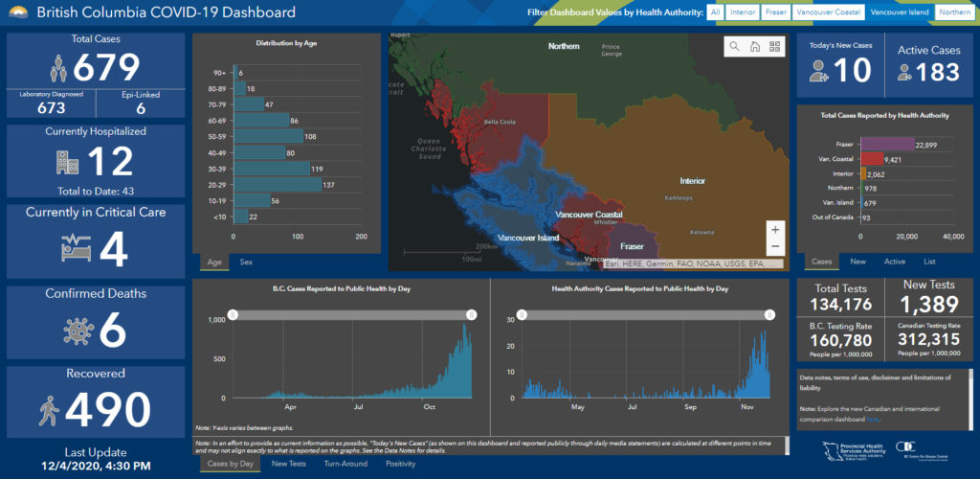The width and height of the screenshot is (980, 479).
Task: Click the BC government logo in header
Action: click(16, 13)
